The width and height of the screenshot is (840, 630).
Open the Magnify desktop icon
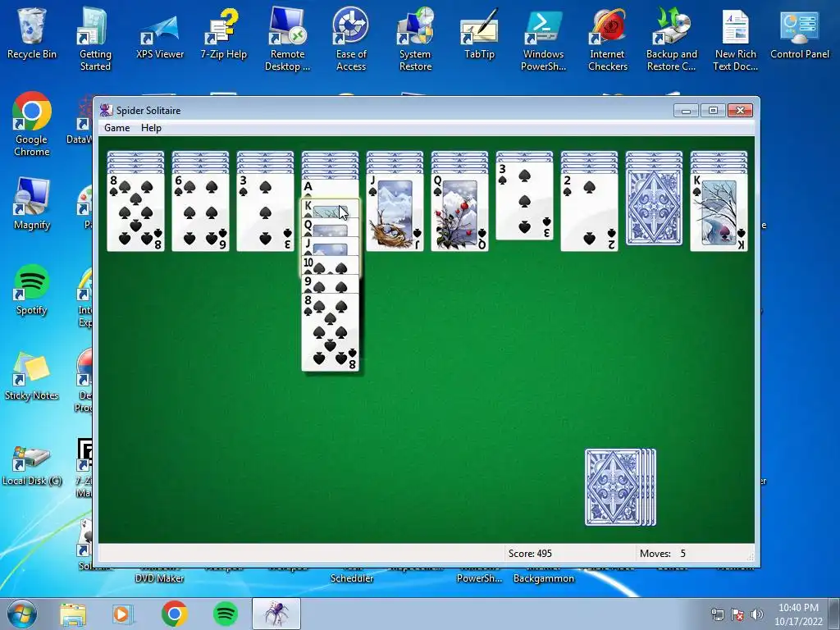pos(32,203)
